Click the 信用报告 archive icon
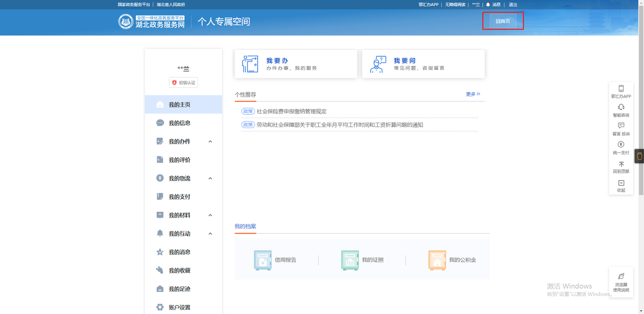Image resolution: width=644 pixels, height=314 pixels. click(263, 260)
